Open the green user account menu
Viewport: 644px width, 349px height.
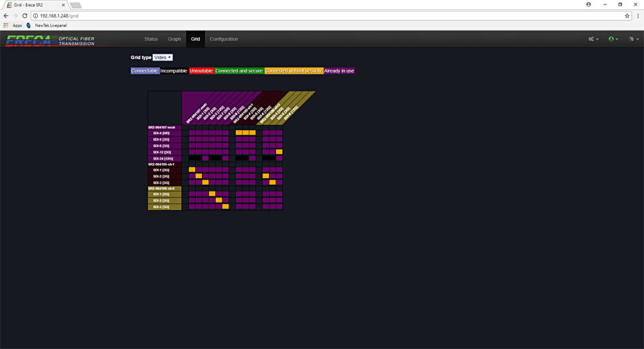coord(613,39)
